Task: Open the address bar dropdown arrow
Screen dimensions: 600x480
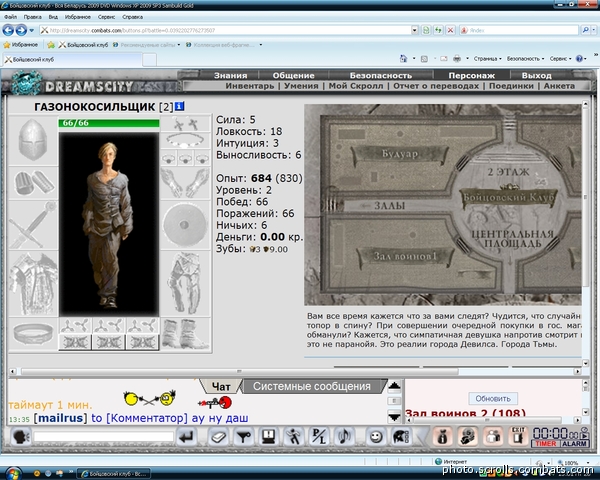Action: click(414, 30)
